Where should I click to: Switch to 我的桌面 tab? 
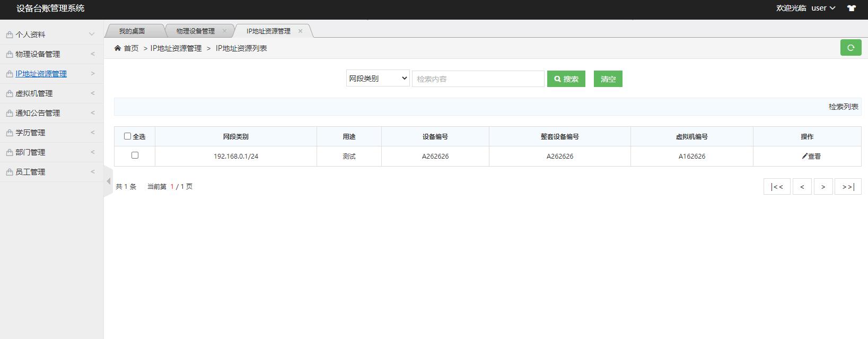point(131,31)
